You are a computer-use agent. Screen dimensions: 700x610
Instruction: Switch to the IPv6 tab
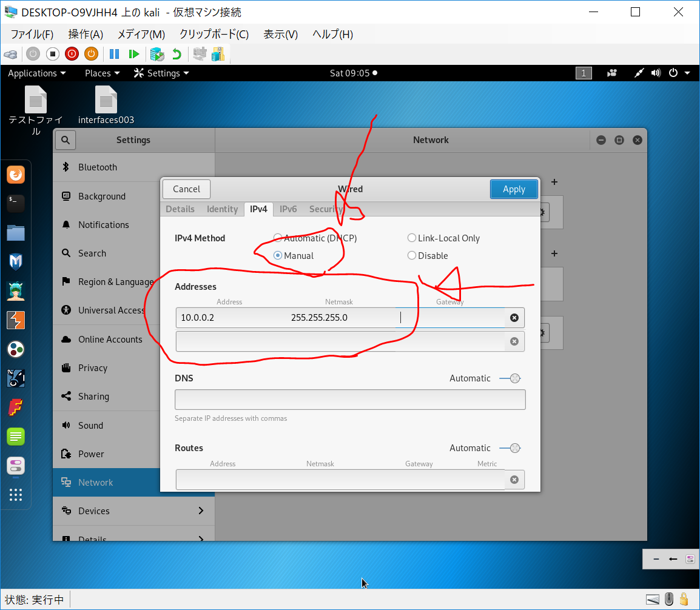[288, 209]
